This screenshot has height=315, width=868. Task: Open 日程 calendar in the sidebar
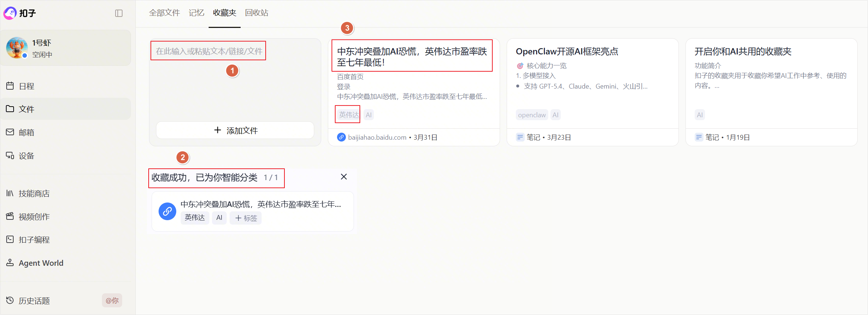[x=65, y=86]
